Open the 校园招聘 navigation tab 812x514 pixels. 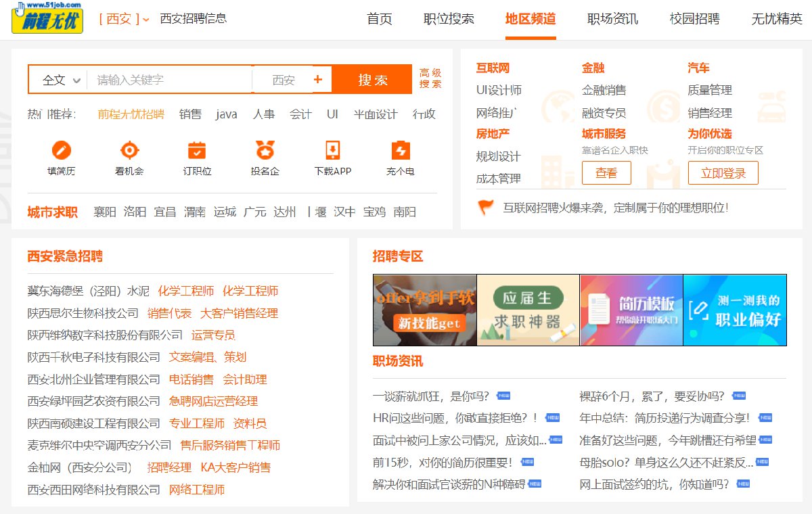click(694, 19)
